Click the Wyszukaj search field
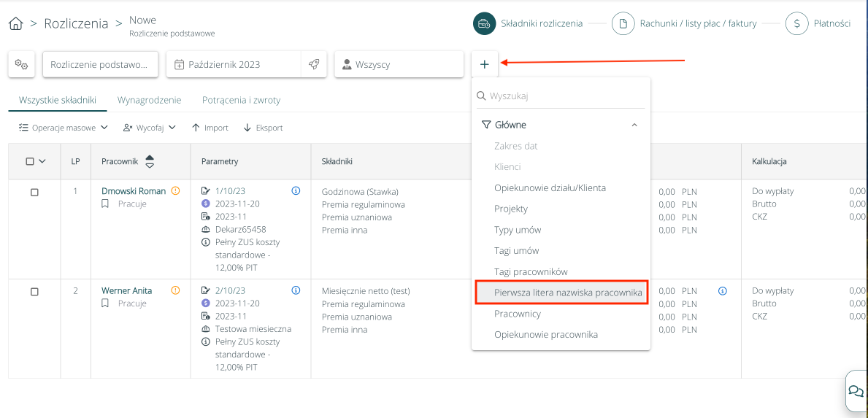The height and width of the screenshot is (418, 868). pyautogui.click(x=561, y=96)
